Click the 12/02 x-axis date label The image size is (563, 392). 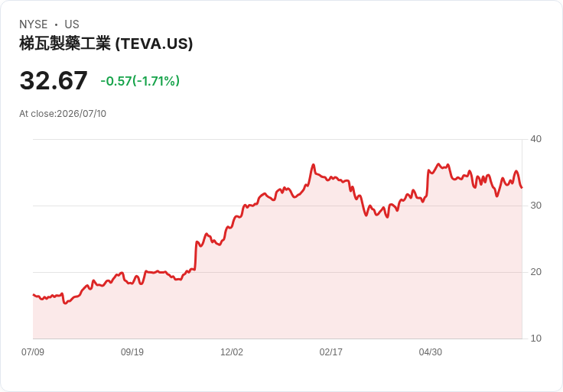pyautogui.click(x=232, y=352)
